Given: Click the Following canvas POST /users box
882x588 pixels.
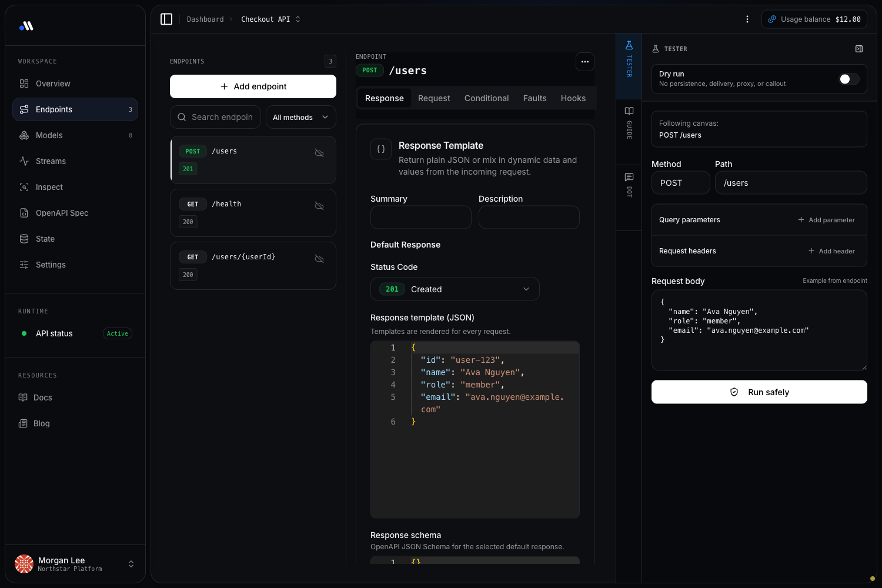Looking at the screenshot, I should click(759, 129).
